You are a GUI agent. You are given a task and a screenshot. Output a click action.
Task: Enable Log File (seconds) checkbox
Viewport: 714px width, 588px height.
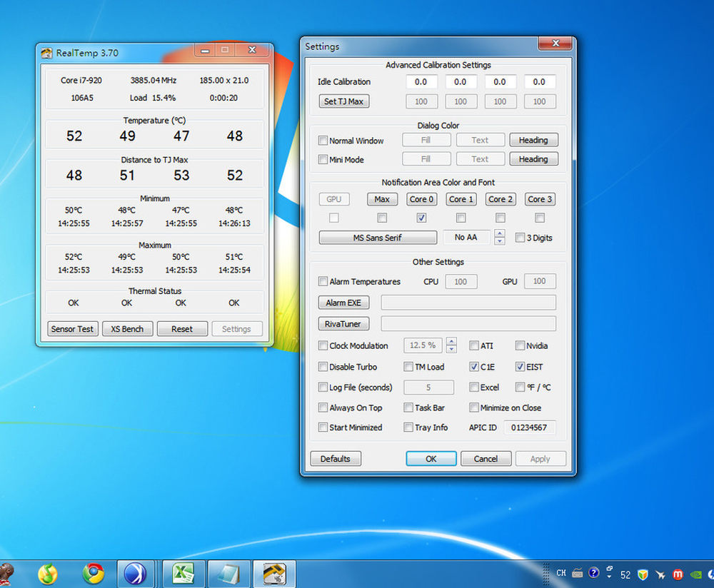[x=323, y=387]
